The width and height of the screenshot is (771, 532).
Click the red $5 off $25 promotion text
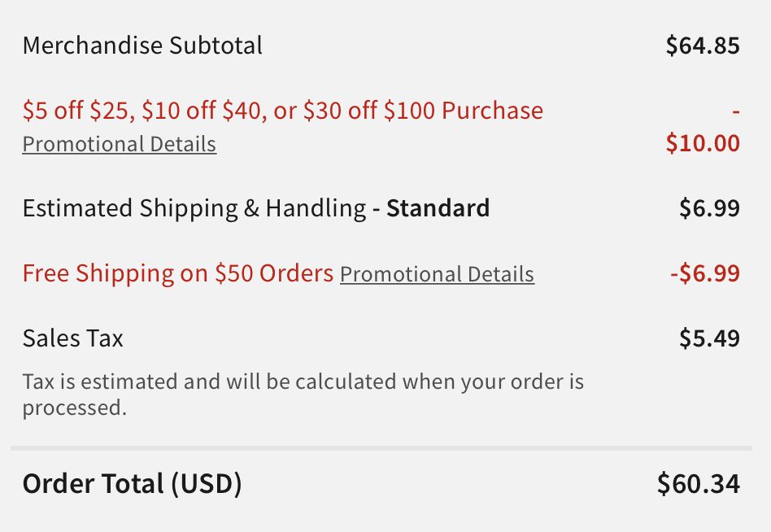[283, 110]
